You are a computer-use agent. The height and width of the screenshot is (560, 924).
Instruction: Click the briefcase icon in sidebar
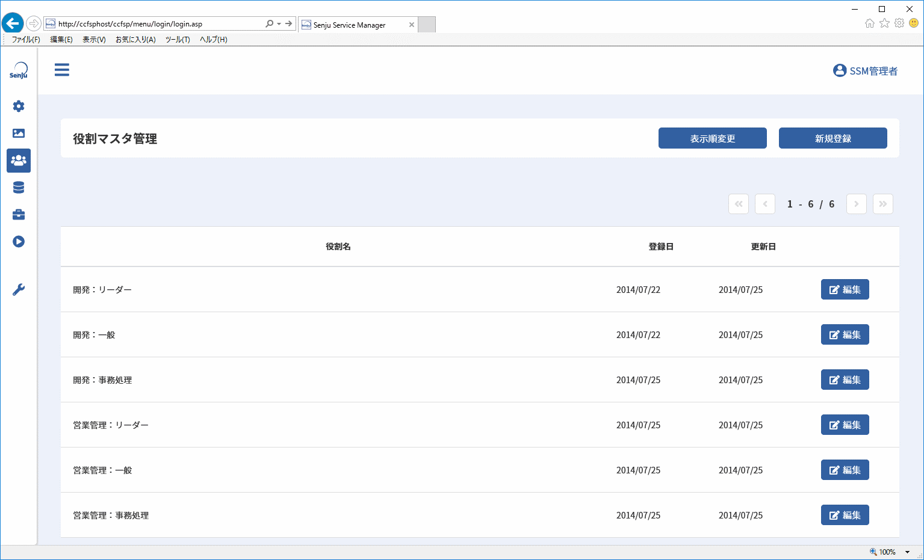point(19,215)
